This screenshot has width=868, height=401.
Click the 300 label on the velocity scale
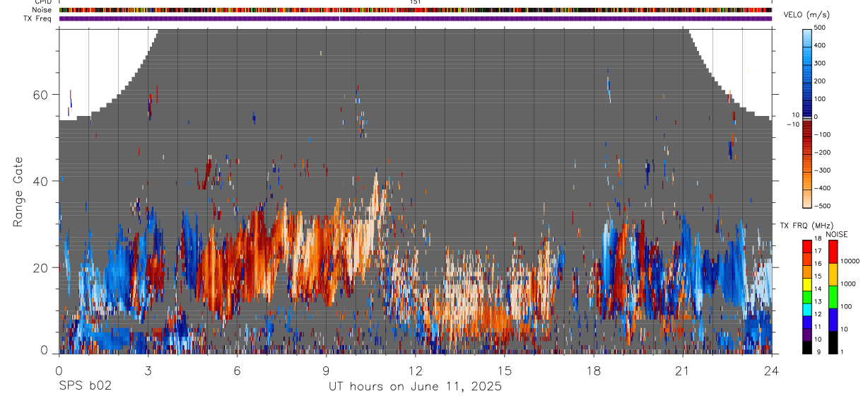[x=820, y=63]
